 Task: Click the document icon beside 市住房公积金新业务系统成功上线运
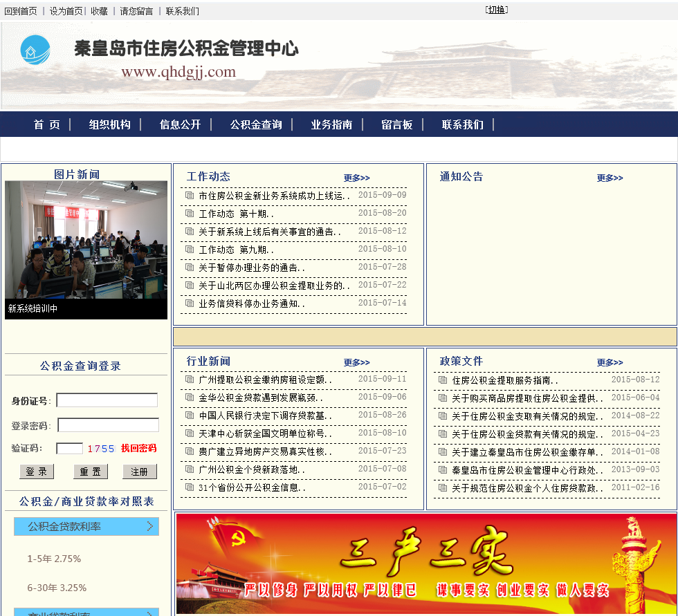pos(190,195)
